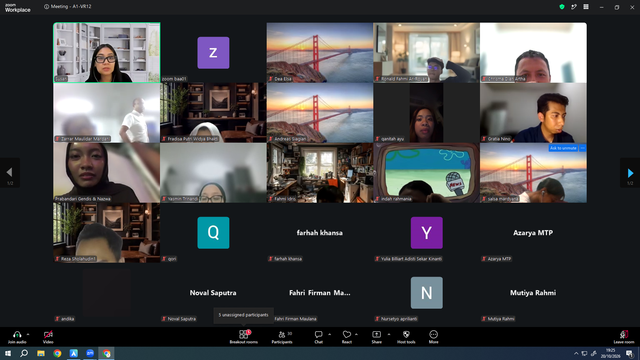Open File Explorer from taskbar
Screen dimensions: 640x360
[41, 353]
